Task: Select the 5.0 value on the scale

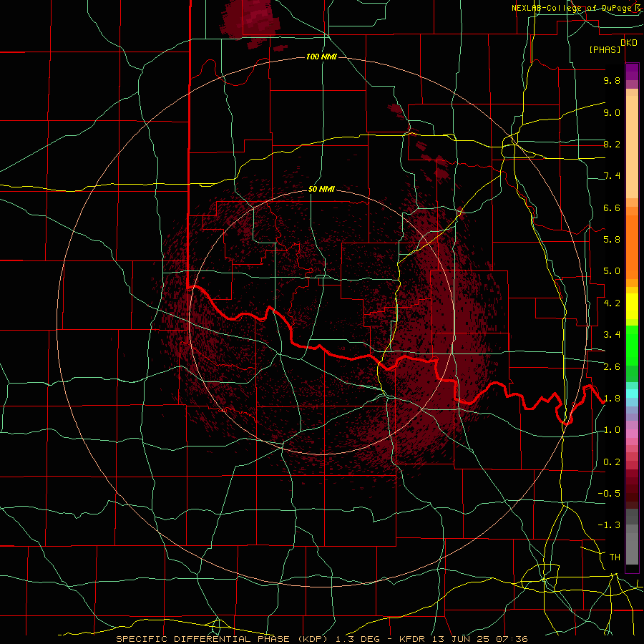Action: click(x=612, y=271)
